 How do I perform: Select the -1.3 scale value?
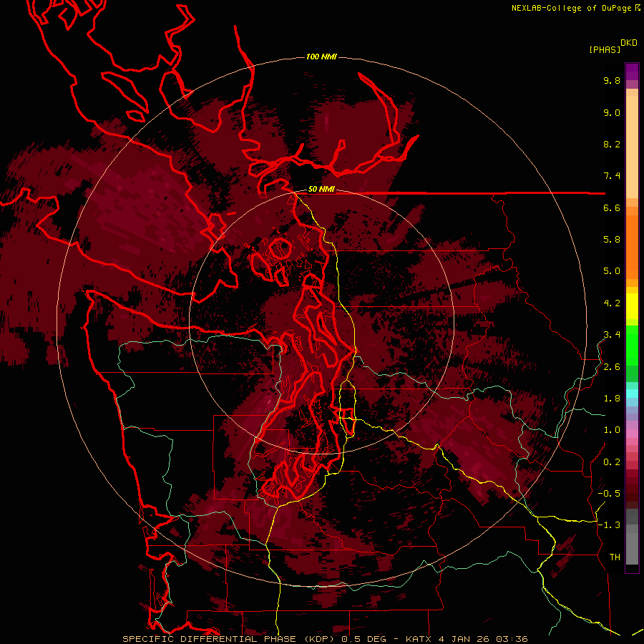(x=609, y=525)
